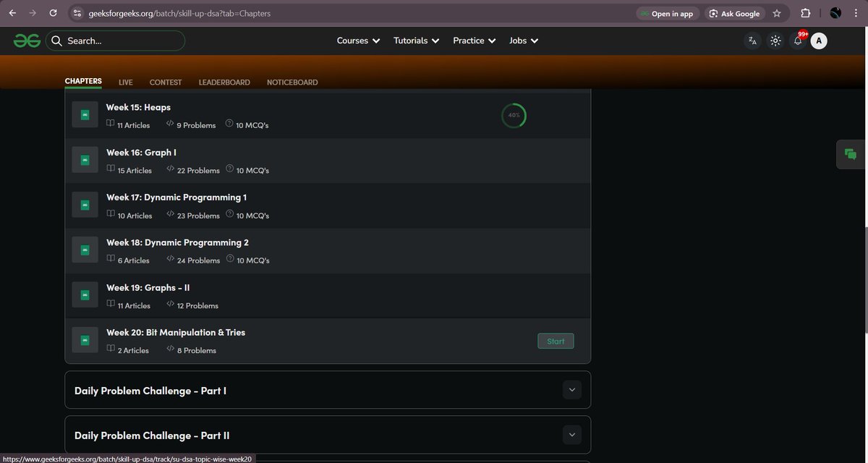Switch to the LIVE tab
This screenshot has width=868, height=463.
[x=126, y=82]
